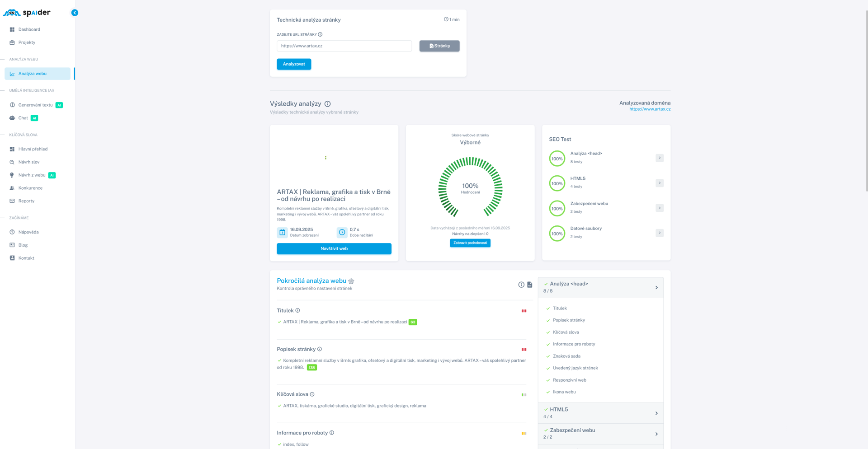
Task: Open Dashboard in the sidebar
Action: [29, 29]
